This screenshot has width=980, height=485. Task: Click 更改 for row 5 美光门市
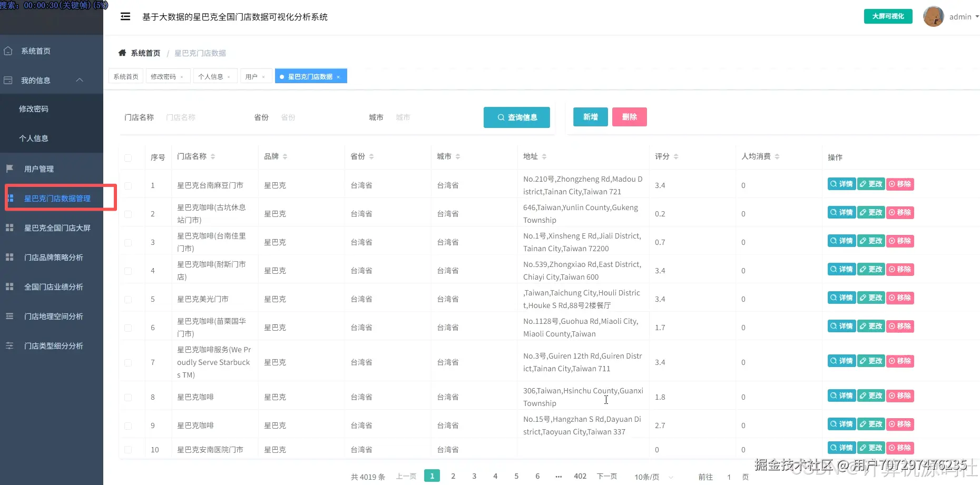tap(871, 298)
